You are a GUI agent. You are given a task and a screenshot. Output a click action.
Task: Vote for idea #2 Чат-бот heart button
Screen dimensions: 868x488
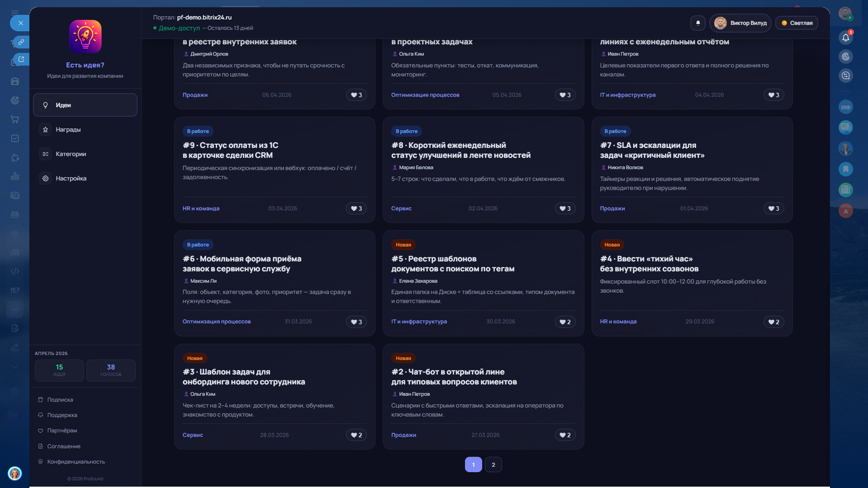tap(564, 435)
